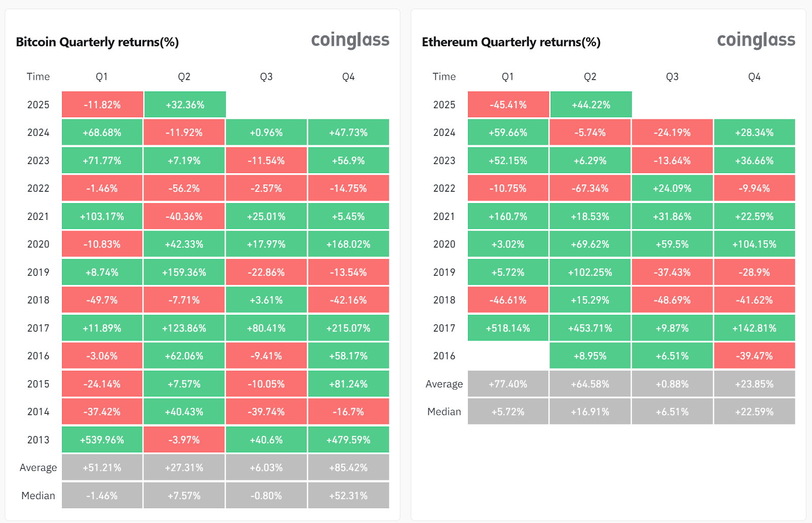The image size is (812, 523).
Task: Click Bitcoin 2017 Q4 cell showing +215.07%
Action: pyautogui.click(x=348, y=328)
